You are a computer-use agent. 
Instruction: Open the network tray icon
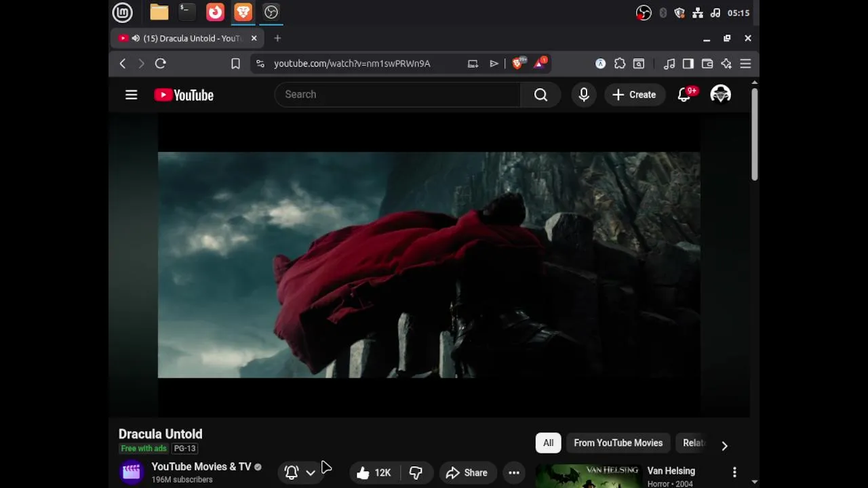[697, 13]
